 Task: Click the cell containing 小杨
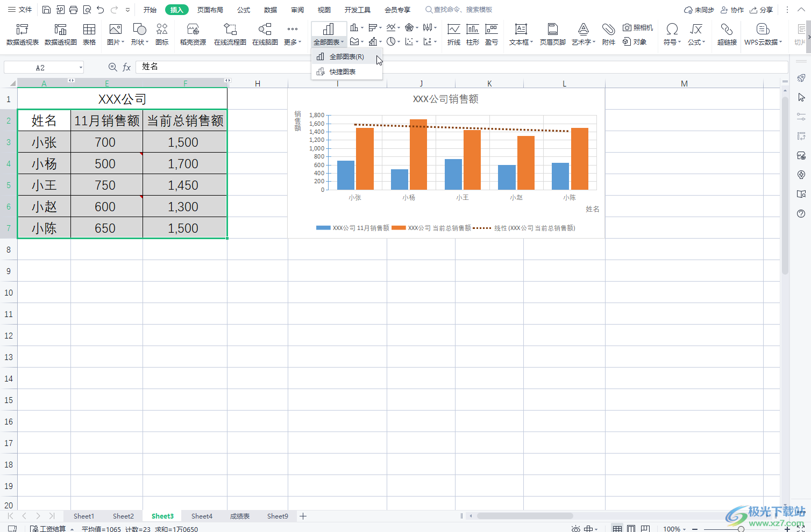point(44,164)
